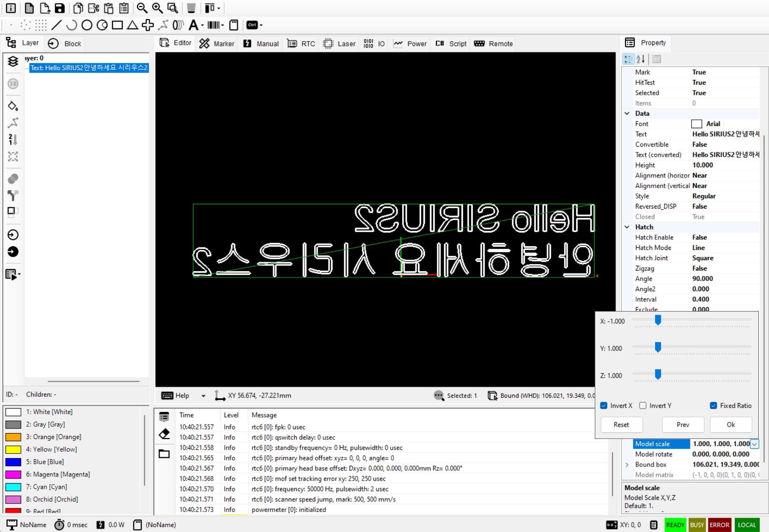
Task: Select the Rectangle drawing tool
Action: coord(117,25)
